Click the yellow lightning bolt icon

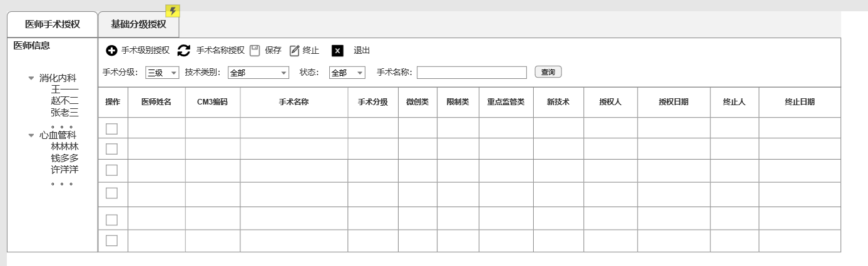point(173,11)
